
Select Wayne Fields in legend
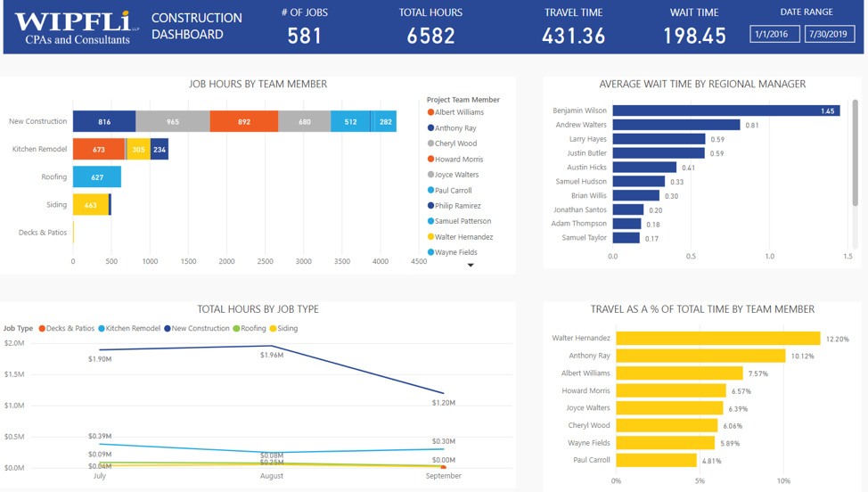click(455, 252)
